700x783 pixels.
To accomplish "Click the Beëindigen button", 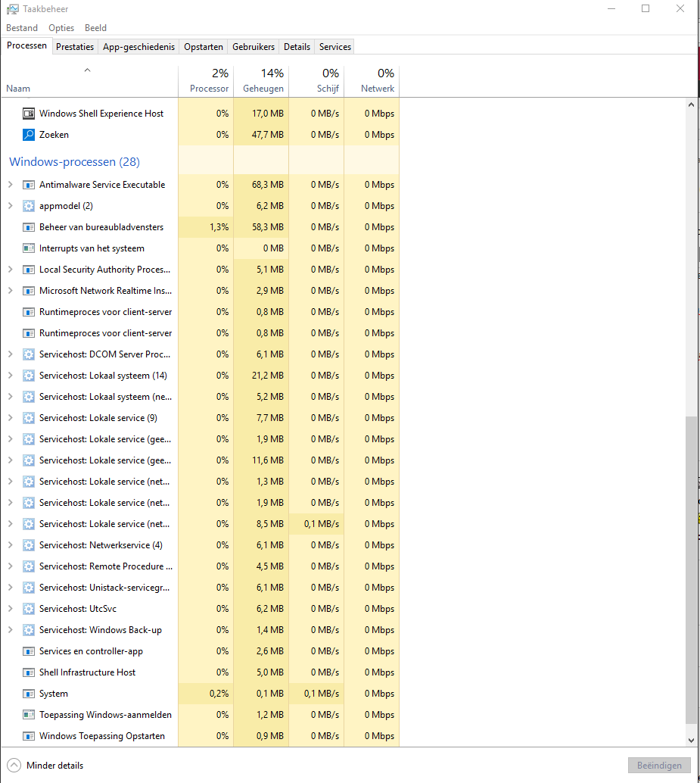I will (659, 766).
